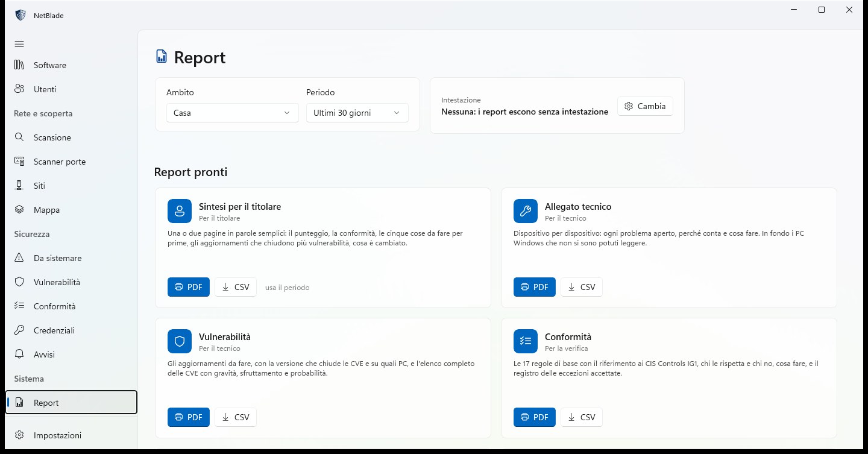Select Mappa in the navigation menu

pyautogui.click(x=71, y=210)
